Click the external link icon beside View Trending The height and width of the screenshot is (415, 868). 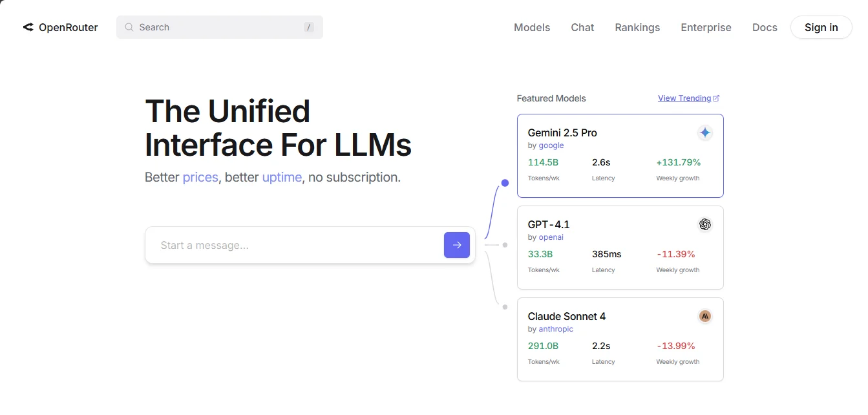tap(716, 98)
